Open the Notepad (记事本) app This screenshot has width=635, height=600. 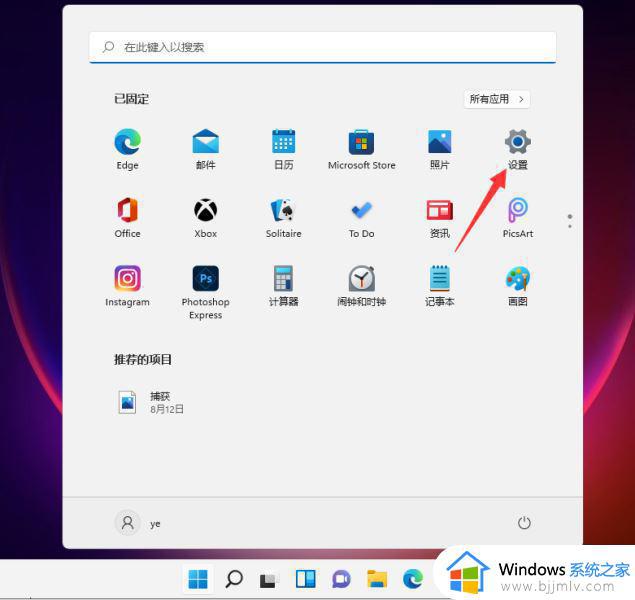click(x=439, y=286)
